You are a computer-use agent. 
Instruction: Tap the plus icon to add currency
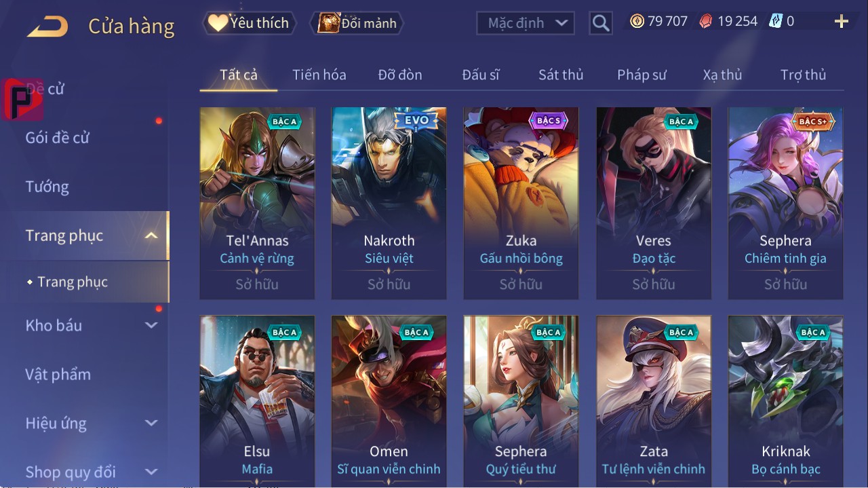tap(842, 22)
